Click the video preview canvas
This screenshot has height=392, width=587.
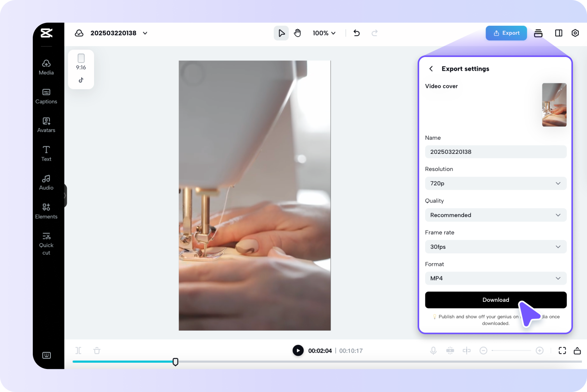[x=255, y=196]
